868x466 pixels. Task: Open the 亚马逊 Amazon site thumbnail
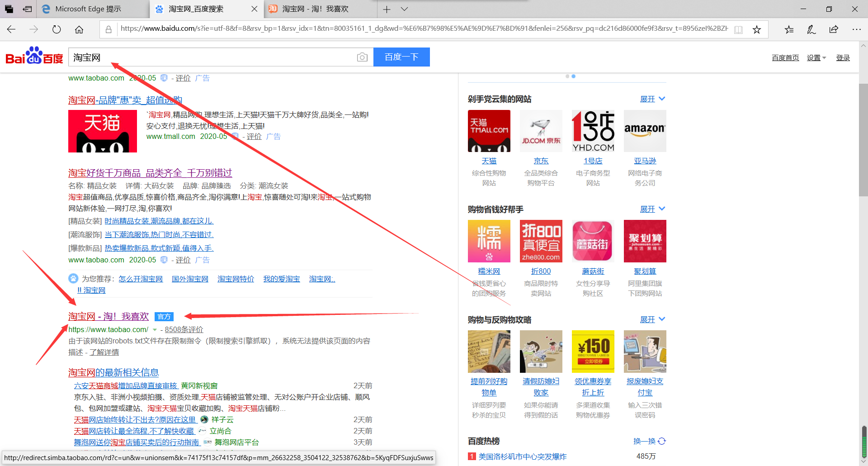tap(645, 131)
